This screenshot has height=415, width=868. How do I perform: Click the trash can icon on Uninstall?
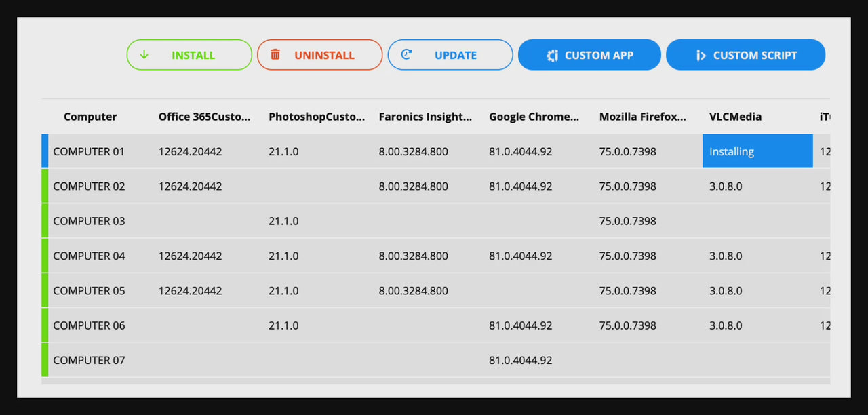(275, 55)
